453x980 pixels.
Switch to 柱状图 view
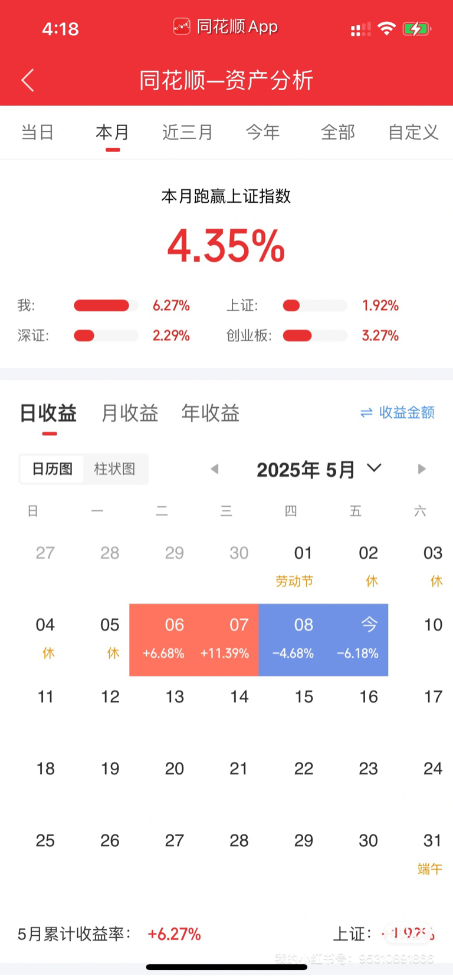tap(114, 469)
